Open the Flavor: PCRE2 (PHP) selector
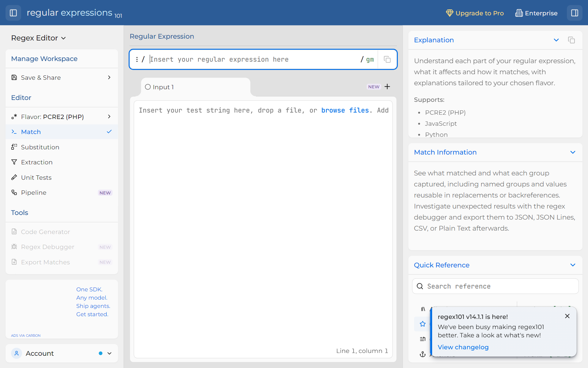The image size is (588, 368). click(62, 117)
